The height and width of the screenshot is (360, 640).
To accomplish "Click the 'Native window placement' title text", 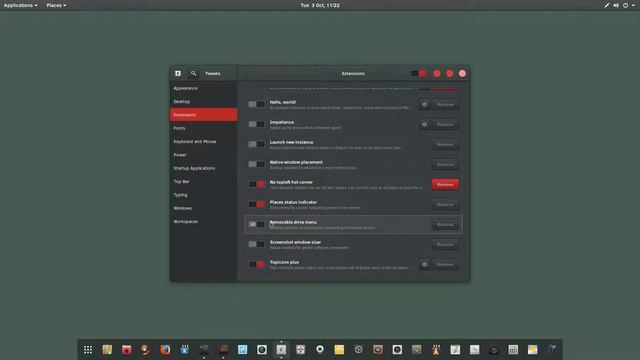I will (296, 162).
